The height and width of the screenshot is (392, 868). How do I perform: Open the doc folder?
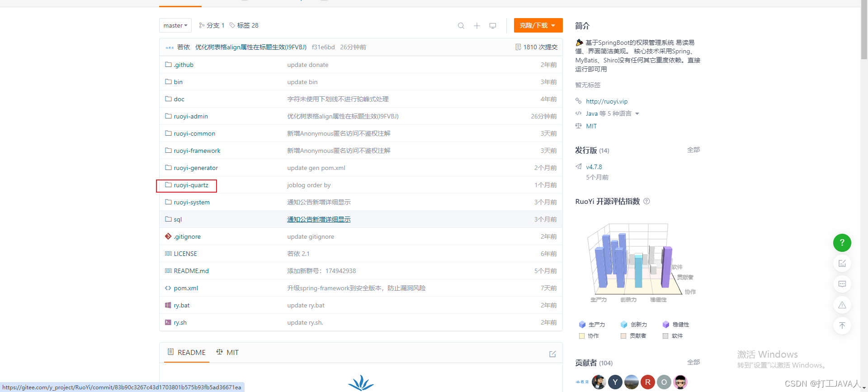pyautogui.click(x=179, y=99)
